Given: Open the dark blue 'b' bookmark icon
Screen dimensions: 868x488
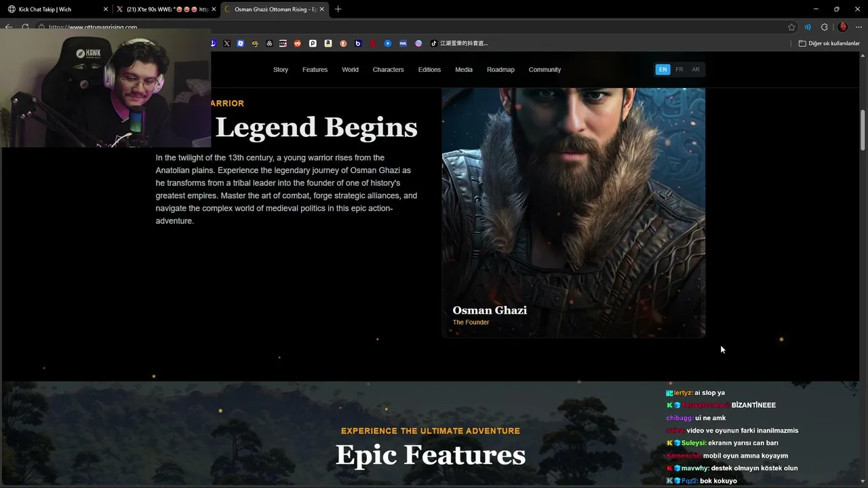Looking at the screenshot, I should click(x=358, y=43).
